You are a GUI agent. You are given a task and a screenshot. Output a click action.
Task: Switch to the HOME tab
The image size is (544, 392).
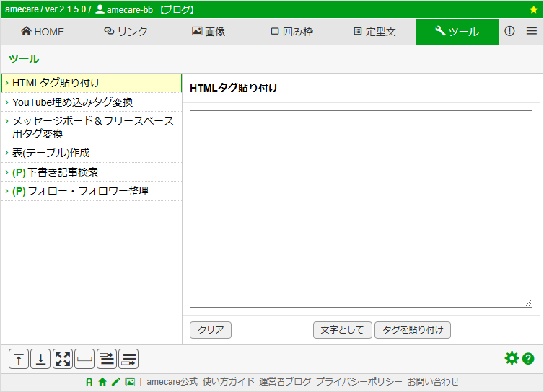click(43, 32)
